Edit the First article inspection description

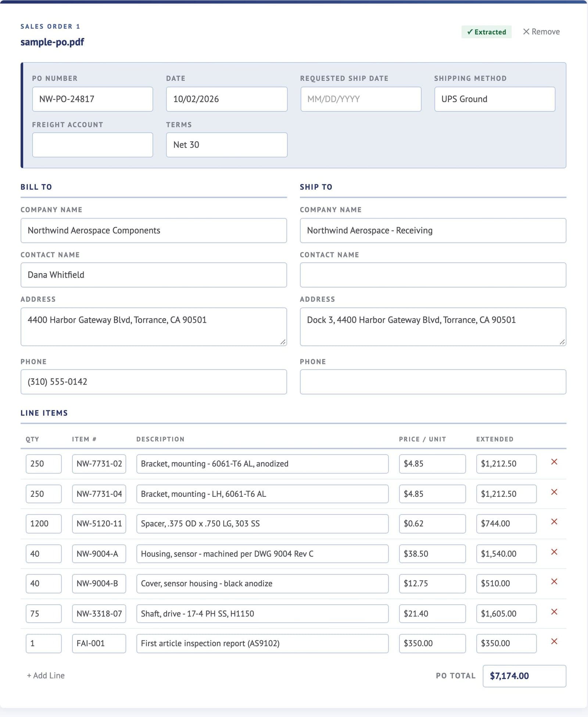(x=262, y=643)
